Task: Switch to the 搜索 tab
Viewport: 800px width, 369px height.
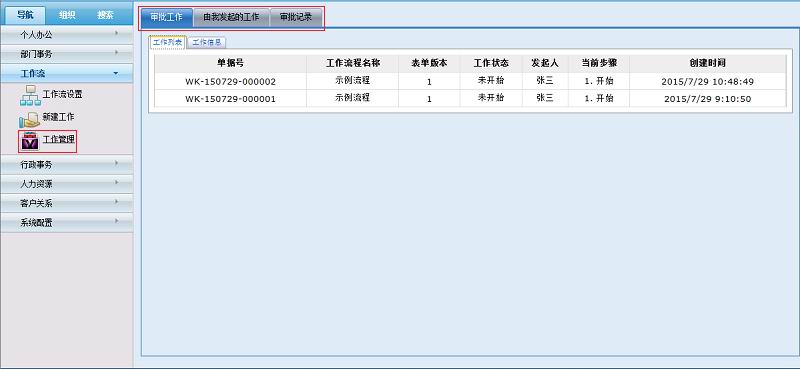Action: (106, 15)
